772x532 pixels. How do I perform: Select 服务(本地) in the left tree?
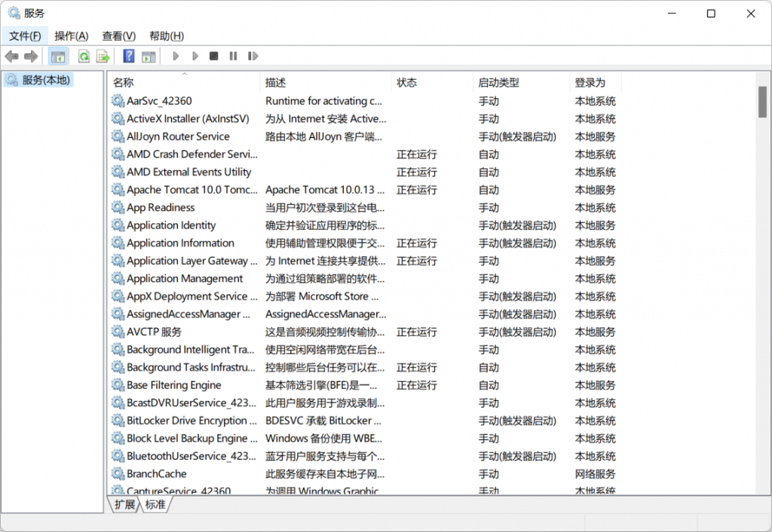click(x=45, y=80)
